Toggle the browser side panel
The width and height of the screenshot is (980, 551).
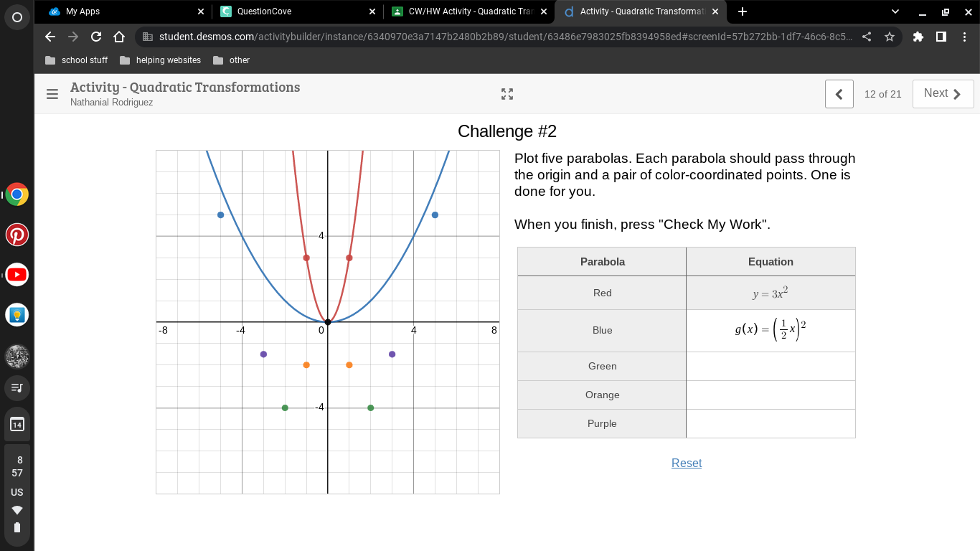click(941, 37)
